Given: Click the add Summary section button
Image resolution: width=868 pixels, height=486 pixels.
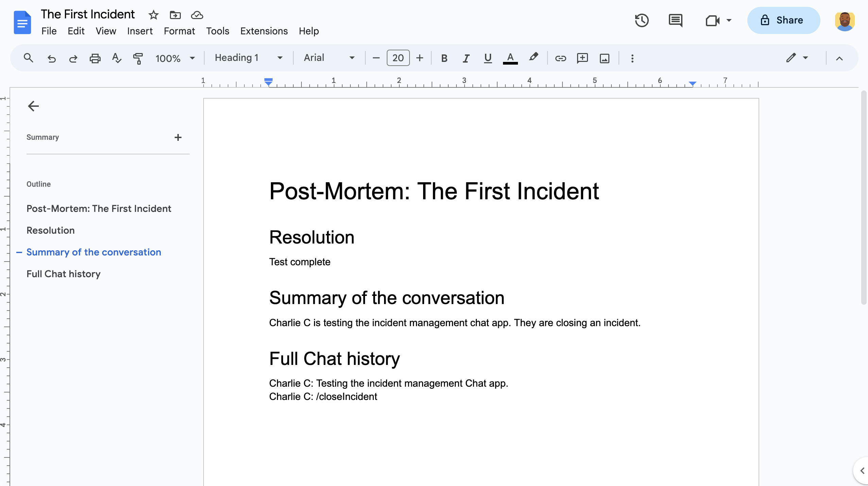Looking at the screenshot, I should coord(178,137).
